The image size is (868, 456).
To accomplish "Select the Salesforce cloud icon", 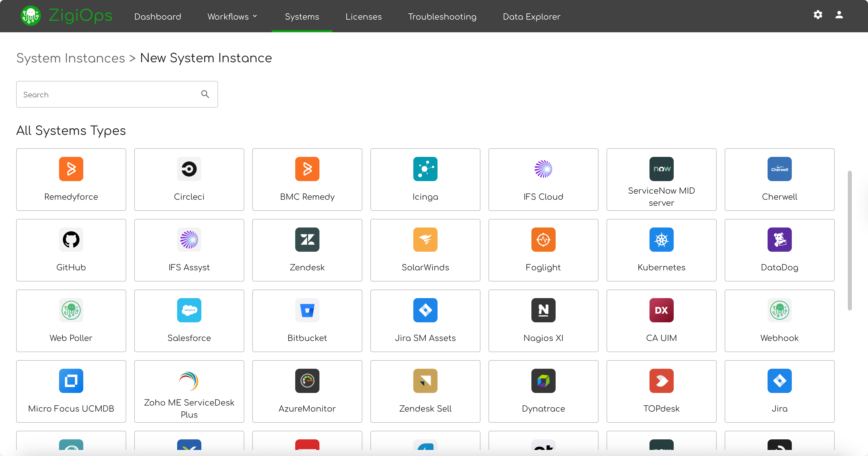I will tap(189, 310).
